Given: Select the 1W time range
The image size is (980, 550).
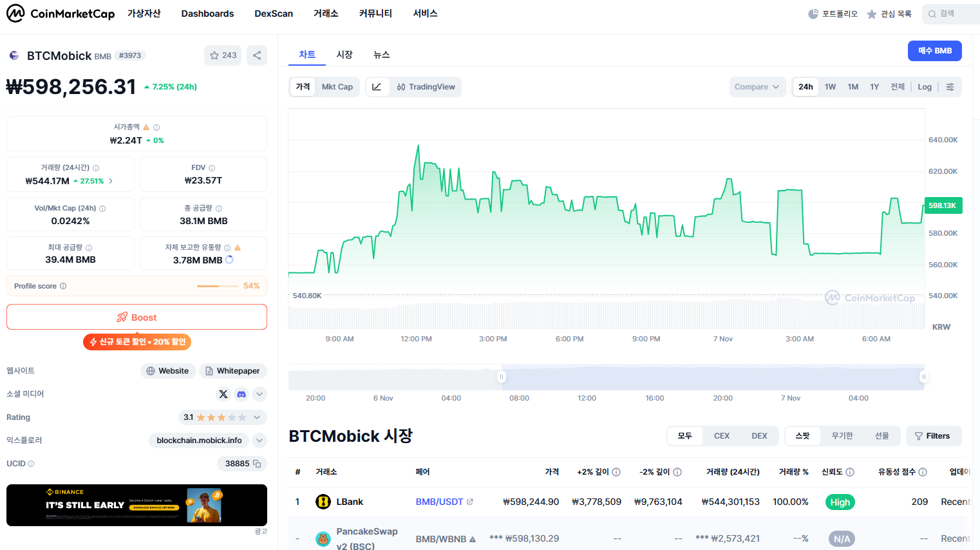Looking at the screenshot, I should (x=831, y=87).
